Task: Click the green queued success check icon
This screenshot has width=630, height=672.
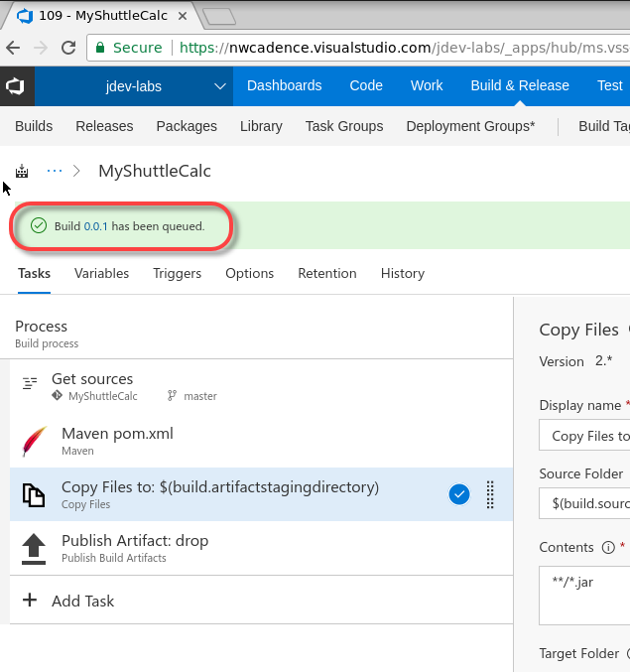Action: pos(39,225)
